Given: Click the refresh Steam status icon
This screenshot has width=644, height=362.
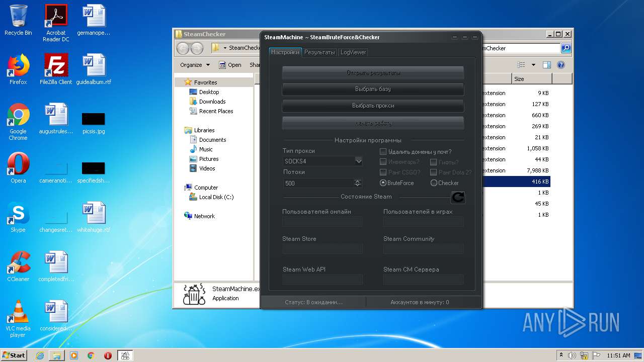Looking at the screenshot, I should tap(458, 197).
